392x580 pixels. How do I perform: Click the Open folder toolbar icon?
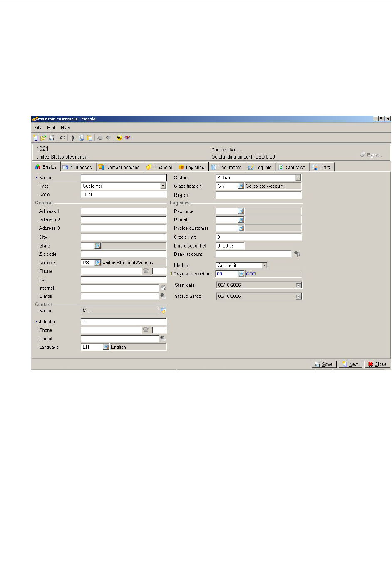43,138
